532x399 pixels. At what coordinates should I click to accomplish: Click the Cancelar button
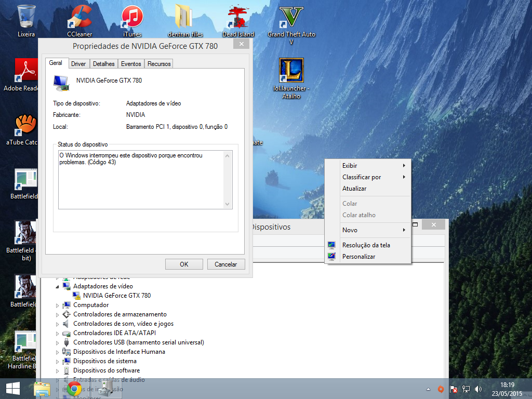[225, 264]
